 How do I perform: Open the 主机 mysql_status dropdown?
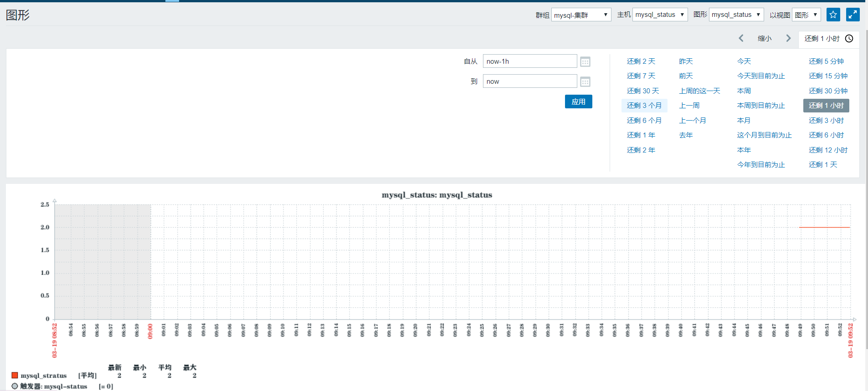(660, 15)
